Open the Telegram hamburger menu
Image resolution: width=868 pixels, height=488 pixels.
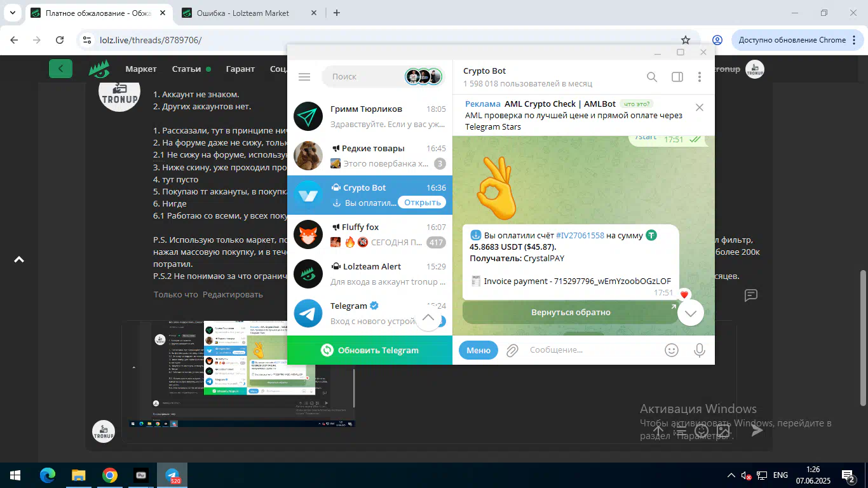point(304,77)
